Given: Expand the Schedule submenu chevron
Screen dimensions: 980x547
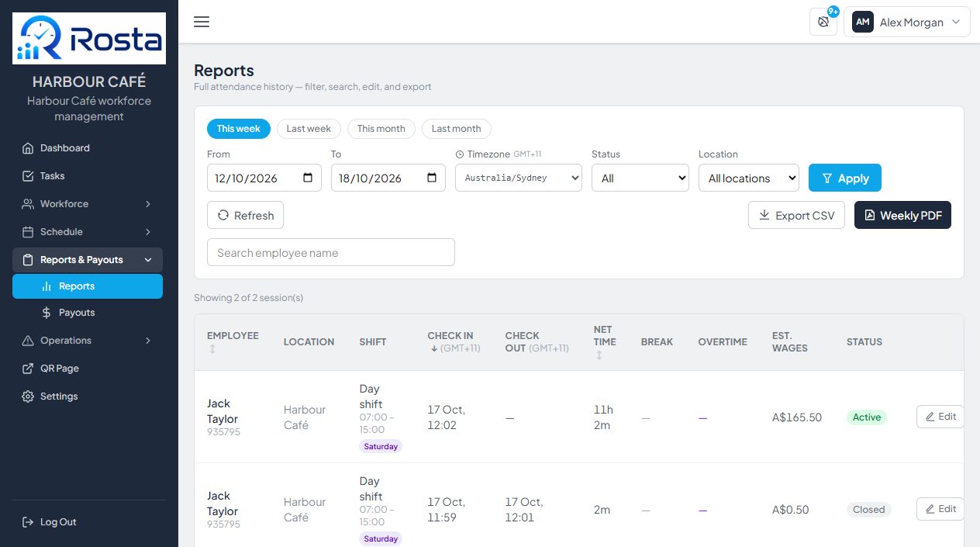Looking at the screenshot, I should pyautogui.click(x=148, y=232).
